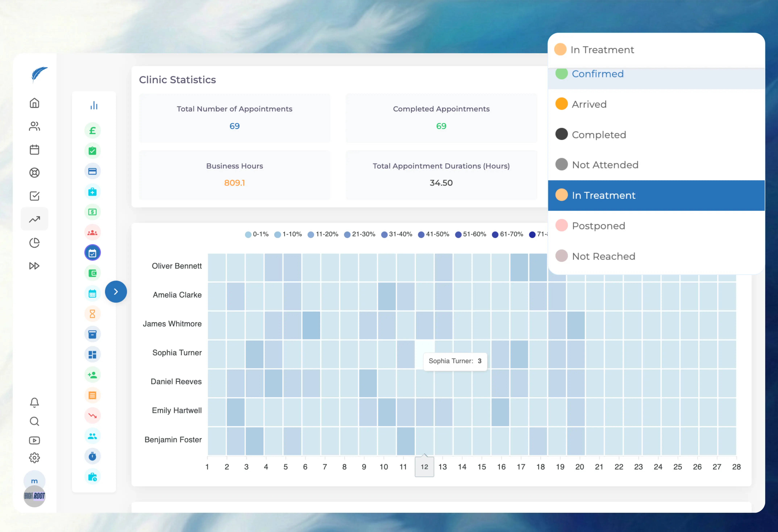This screenshot has width=778, height=532.
Task: Select the red patient group icon
Action: [x=92, y=232]
